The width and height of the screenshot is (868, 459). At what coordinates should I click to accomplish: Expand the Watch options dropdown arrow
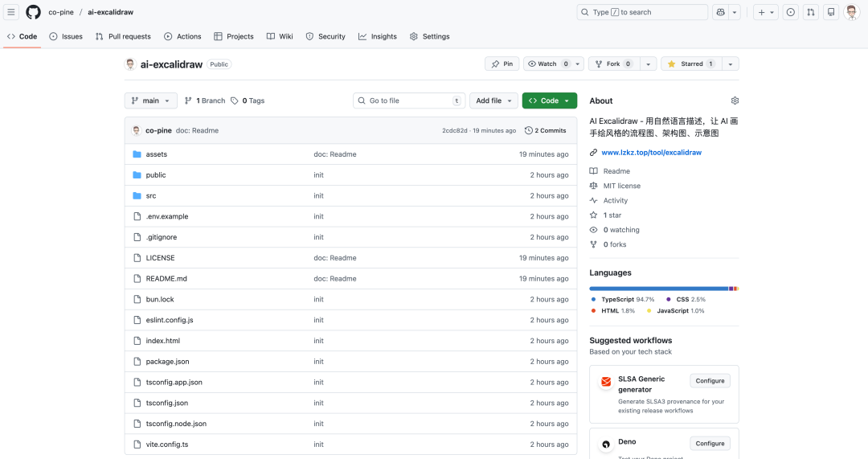[577, 64]
